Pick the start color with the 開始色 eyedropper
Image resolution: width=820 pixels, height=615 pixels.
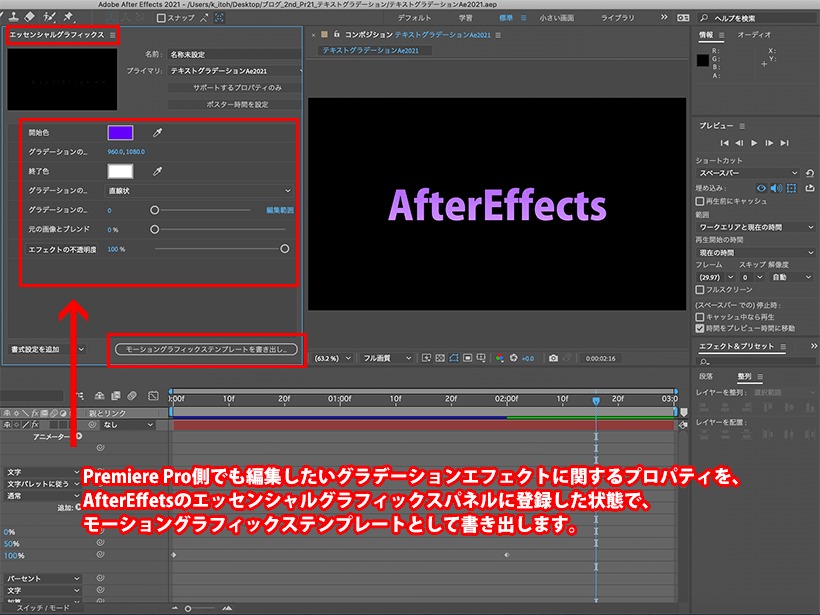click(x=157, y=133)
